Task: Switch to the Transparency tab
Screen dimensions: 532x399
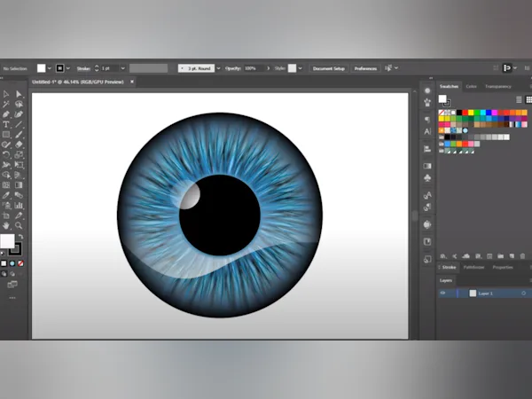Action: pyautogui.click(x=497, y=87)
